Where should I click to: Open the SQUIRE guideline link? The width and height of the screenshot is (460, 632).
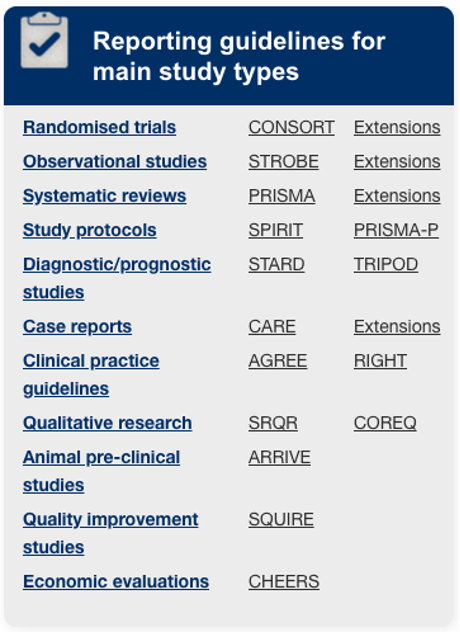281,519
